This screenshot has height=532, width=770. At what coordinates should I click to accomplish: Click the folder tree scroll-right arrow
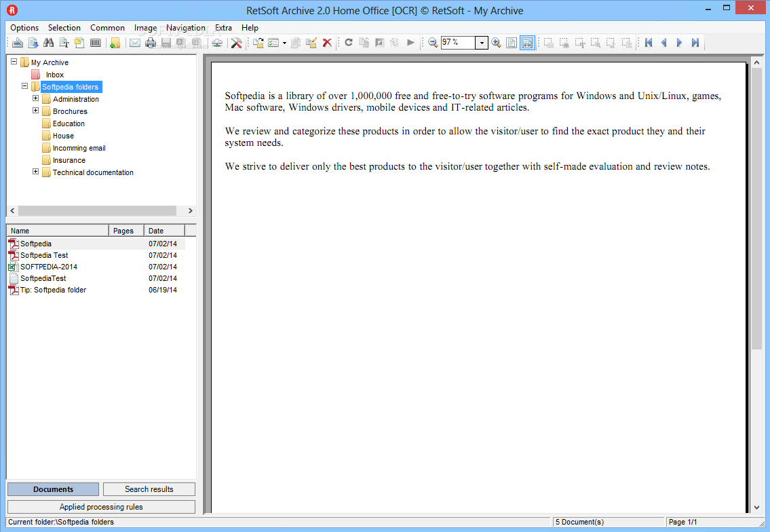point(191,211)
